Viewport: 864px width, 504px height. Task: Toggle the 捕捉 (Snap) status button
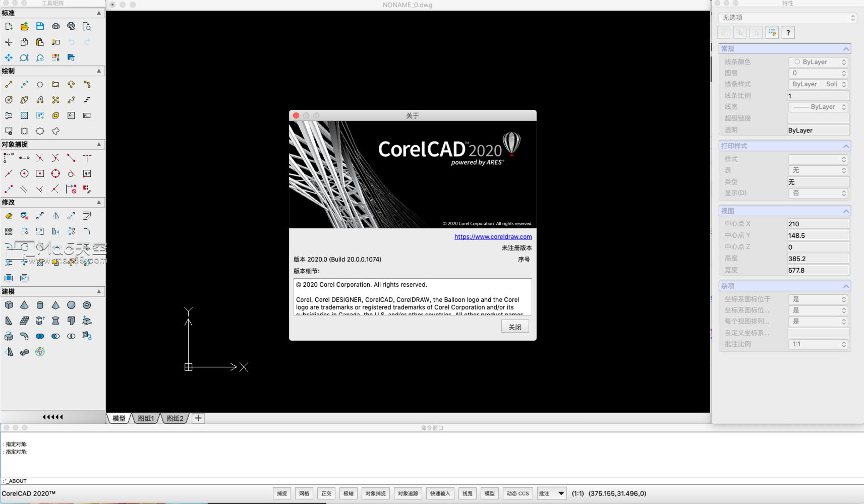(282, 493)
